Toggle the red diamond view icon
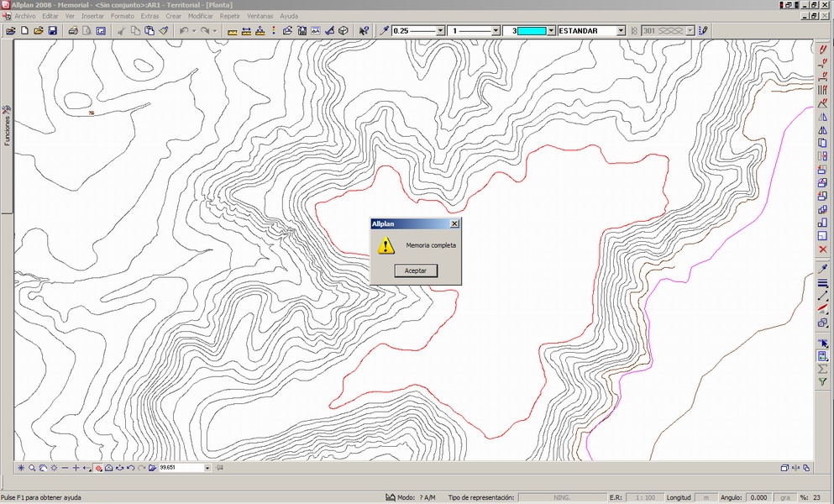834x504 pixels. 98,468
